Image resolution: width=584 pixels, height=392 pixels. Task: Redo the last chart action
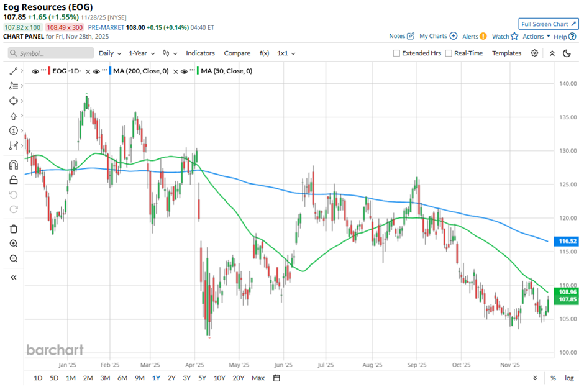point(14,209)
